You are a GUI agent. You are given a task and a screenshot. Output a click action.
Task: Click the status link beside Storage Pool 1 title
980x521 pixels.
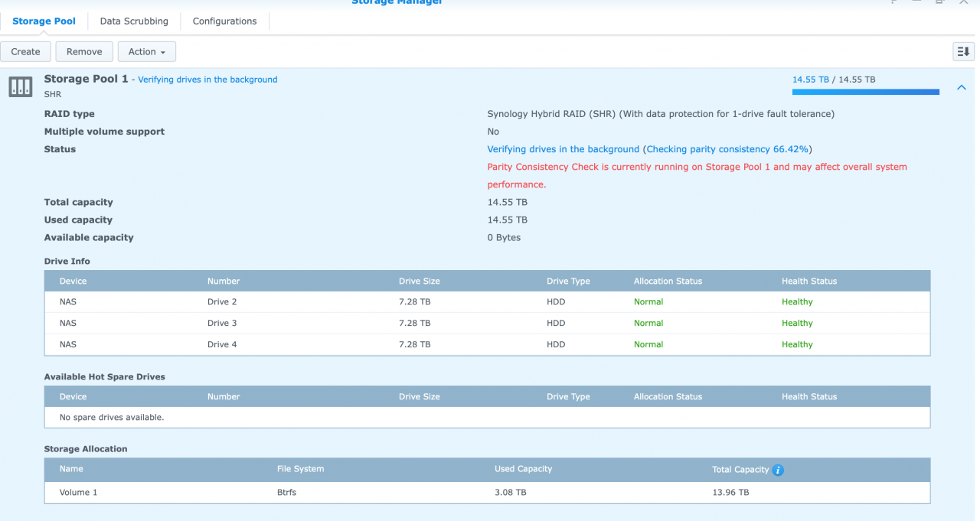[x=207, y=80]
